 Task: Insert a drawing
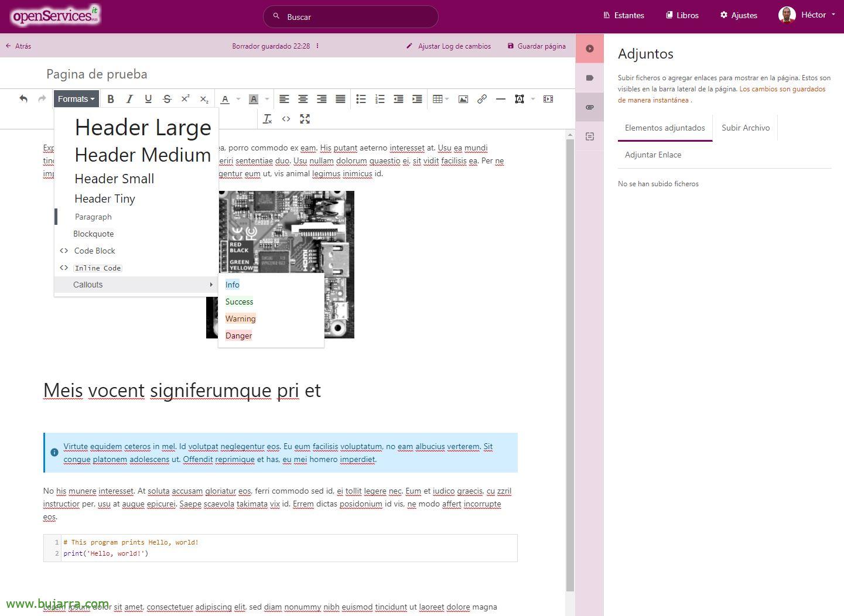coord(520,99)
